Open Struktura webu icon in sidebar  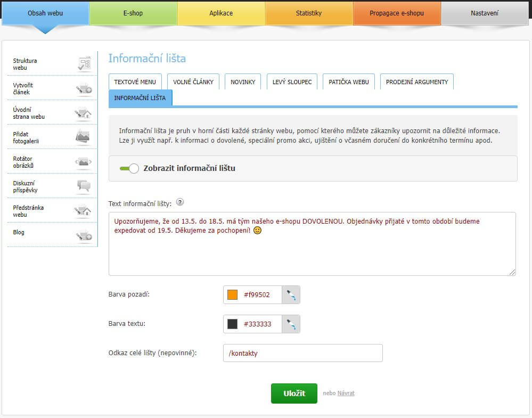click(84, 64)
